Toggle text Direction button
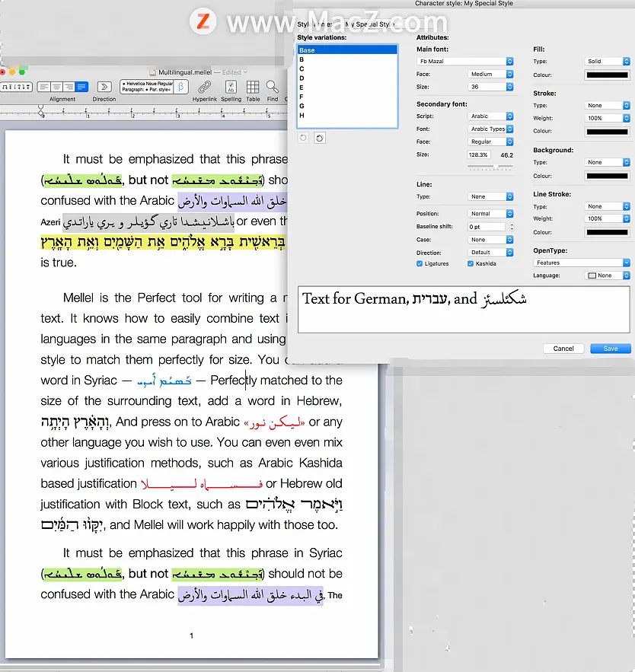 click(104, 87)
